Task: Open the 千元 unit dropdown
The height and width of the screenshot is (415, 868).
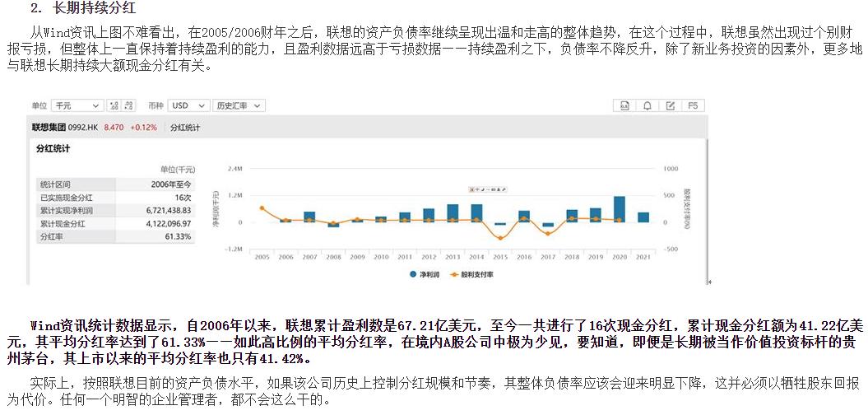Action: [x=77, y=105]
